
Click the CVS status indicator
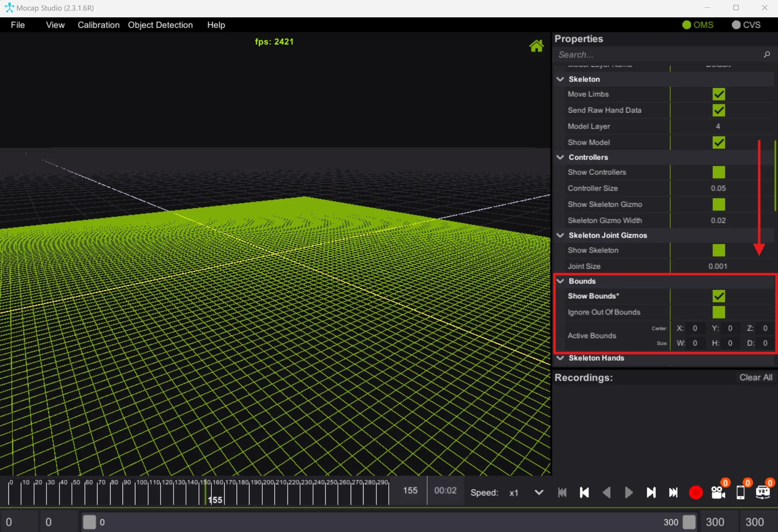tap(746, 25)
